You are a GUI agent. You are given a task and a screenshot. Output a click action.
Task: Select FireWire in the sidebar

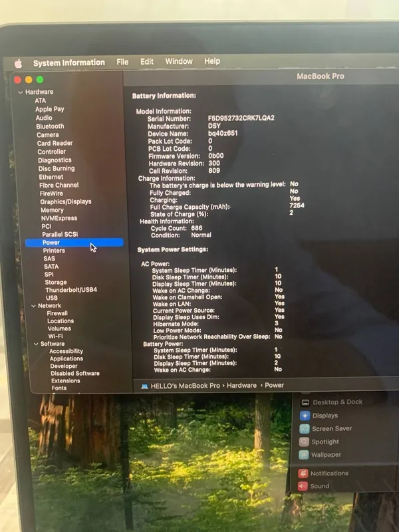coord(51,194)
